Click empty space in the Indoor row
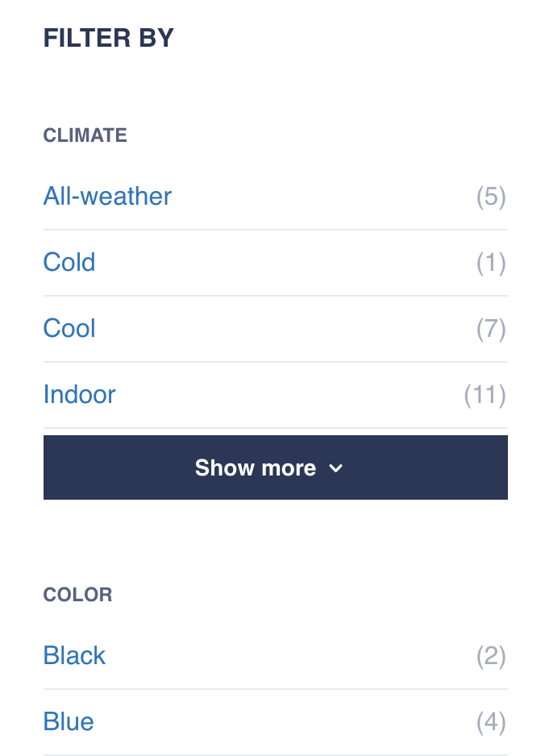 coord(289,394)
